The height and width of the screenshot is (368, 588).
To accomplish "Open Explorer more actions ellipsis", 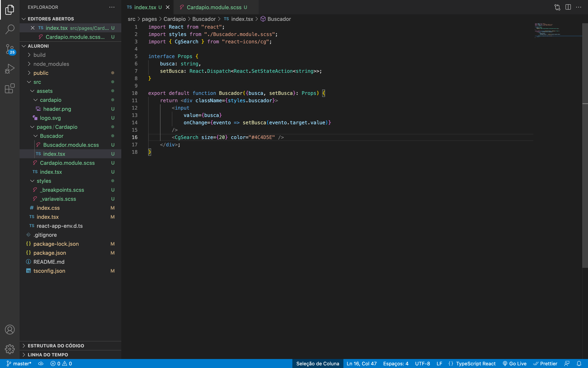I will (112, 7).
